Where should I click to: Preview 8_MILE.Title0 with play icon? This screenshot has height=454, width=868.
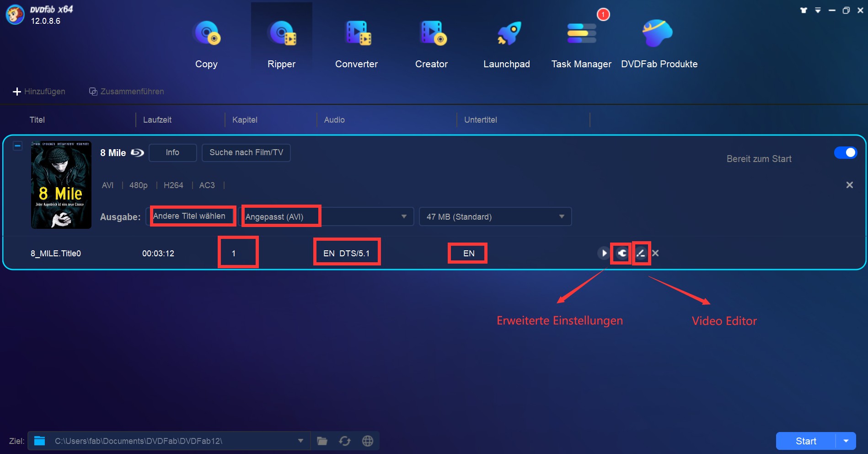pyautogui.click(x=604, y=253)
